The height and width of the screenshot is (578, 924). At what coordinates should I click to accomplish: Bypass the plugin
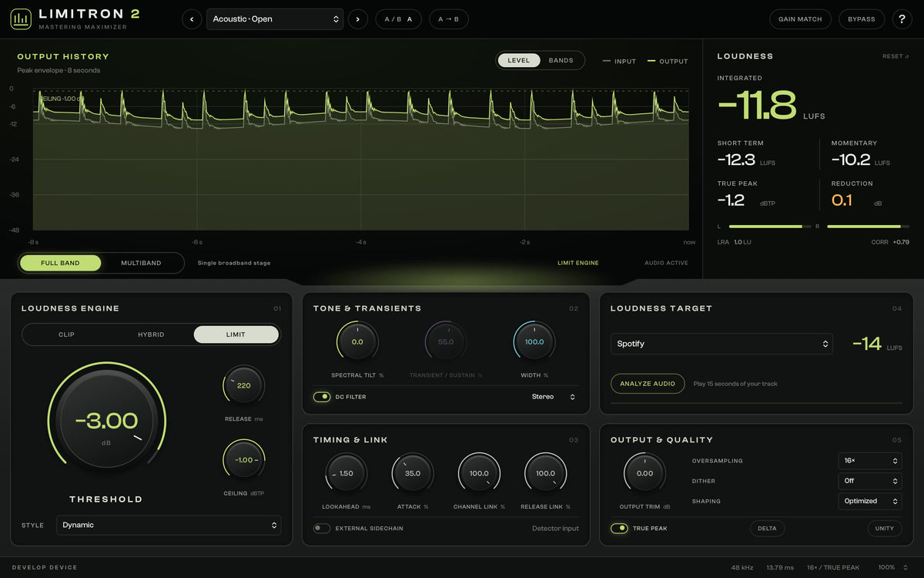(x=862, y=19)
